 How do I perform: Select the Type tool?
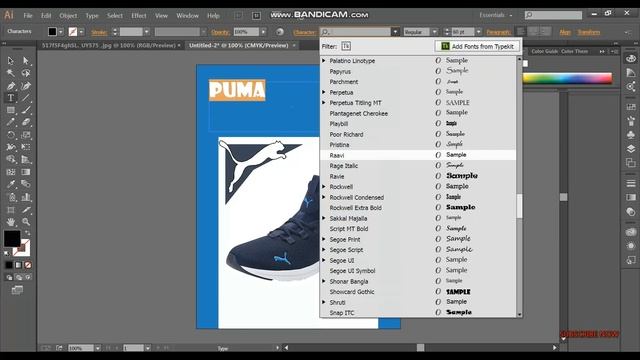click(11, 98)
